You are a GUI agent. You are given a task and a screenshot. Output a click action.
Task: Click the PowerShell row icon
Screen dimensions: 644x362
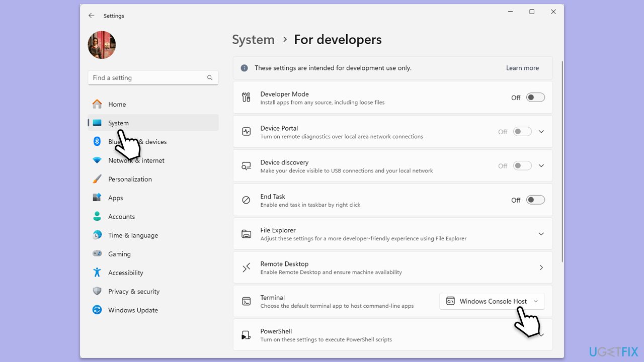pyautogui.click(x=246, y=335)
